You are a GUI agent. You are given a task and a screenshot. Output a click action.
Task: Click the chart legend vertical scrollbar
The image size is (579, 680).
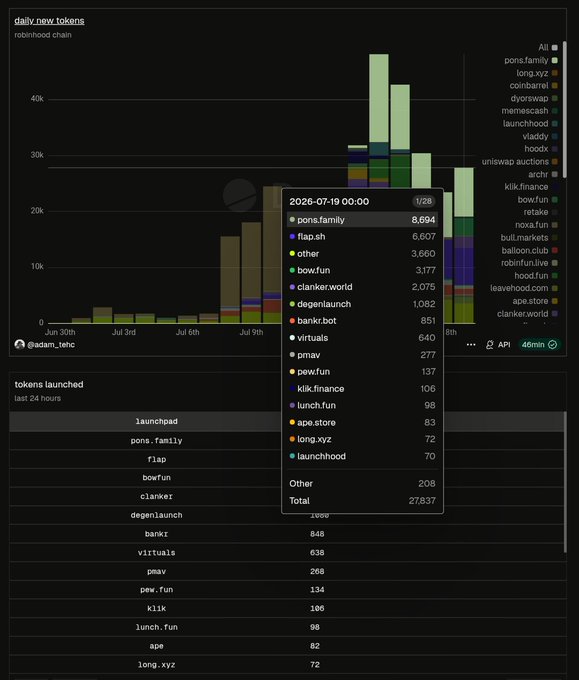coord(564,109)
